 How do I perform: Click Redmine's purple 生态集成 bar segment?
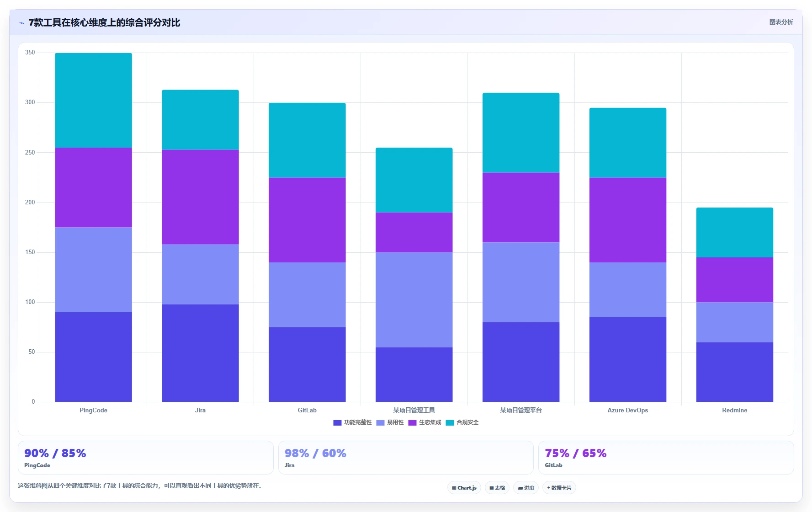[735, 280]
